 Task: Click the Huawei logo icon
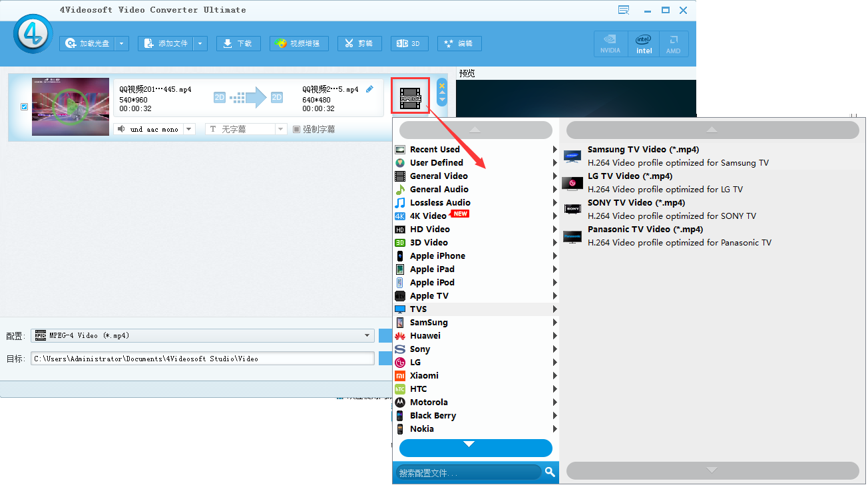[x=400, y=336]
